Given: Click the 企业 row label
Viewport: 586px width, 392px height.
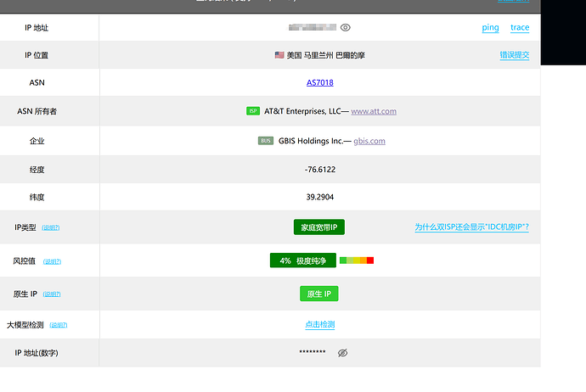Looking at the screenshot, I should pyautogui.click(x=37, y=141).
